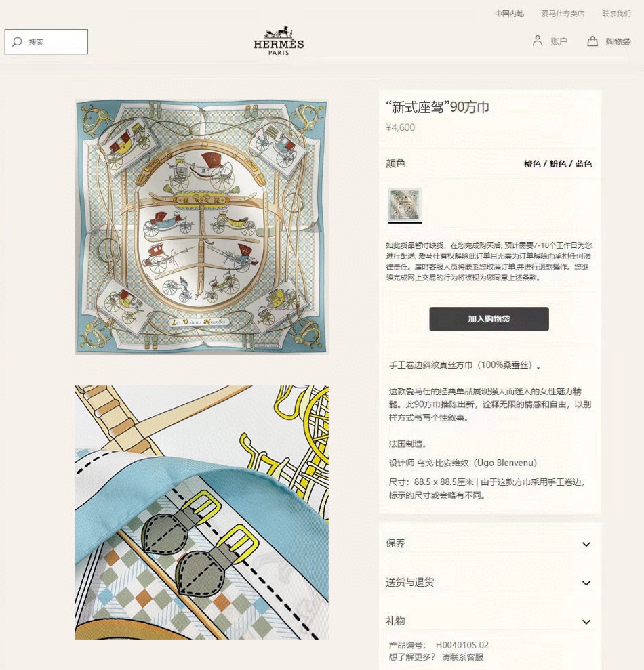Open the full scarf product image

(202, 227)
